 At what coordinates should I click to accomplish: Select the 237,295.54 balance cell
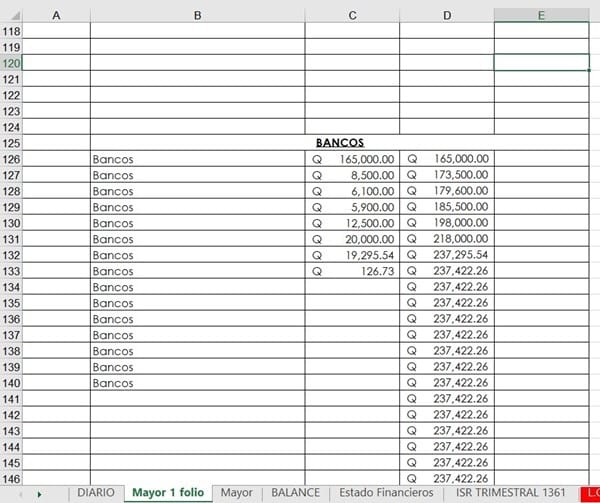click(x=447, y=255)
